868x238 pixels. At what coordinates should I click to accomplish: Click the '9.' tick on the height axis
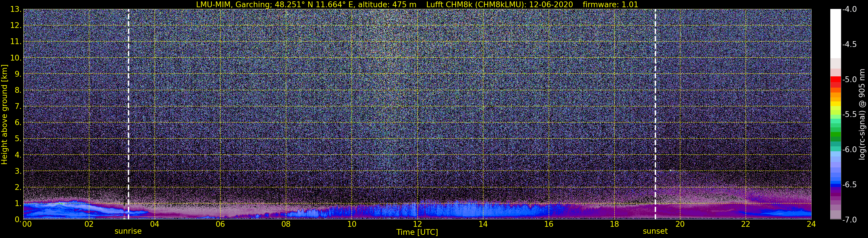(x=18, y=74)
